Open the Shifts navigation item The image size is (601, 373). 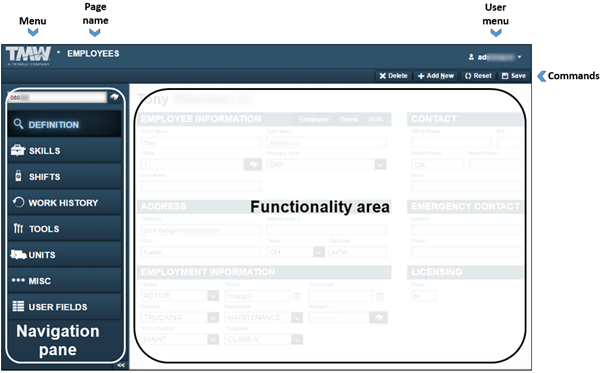point(64,177)
